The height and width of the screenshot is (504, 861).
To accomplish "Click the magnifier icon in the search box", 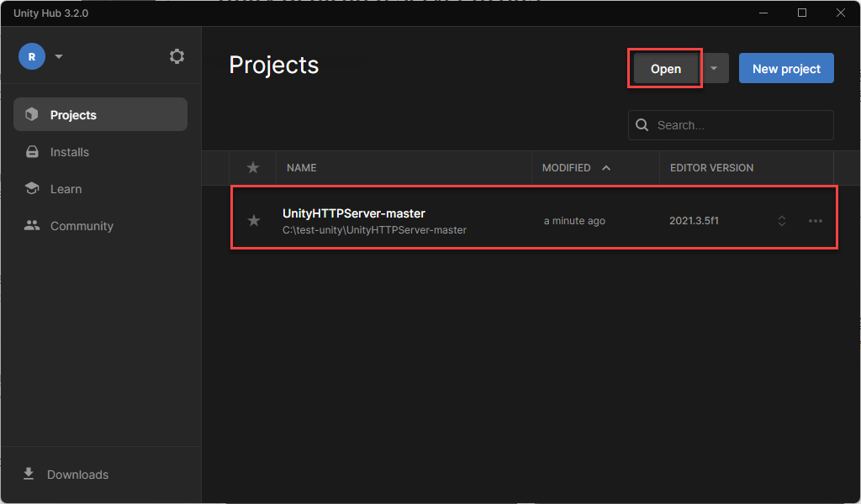I will point(642,125).
